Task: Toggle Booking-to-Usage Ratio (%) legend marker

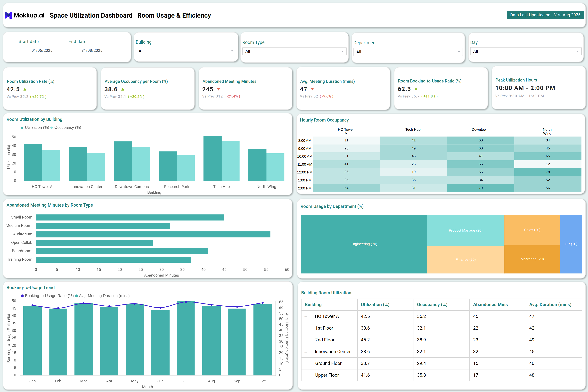Action: pyautogui.click(x=22, y=296)
